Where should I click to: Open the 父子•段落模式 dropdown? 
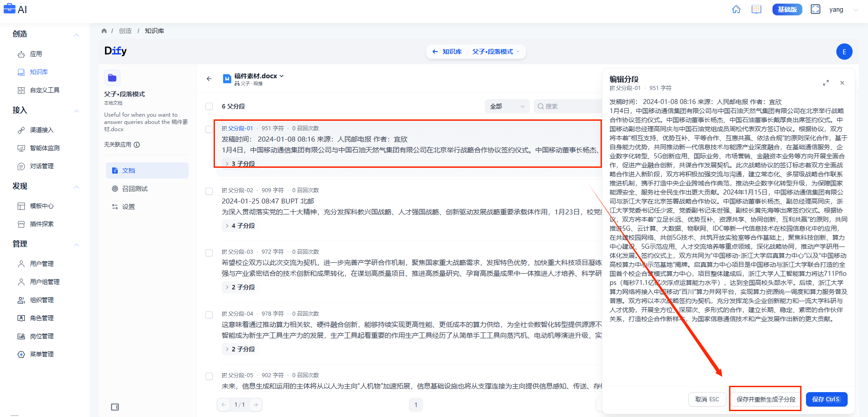click(x=496, y=52)
